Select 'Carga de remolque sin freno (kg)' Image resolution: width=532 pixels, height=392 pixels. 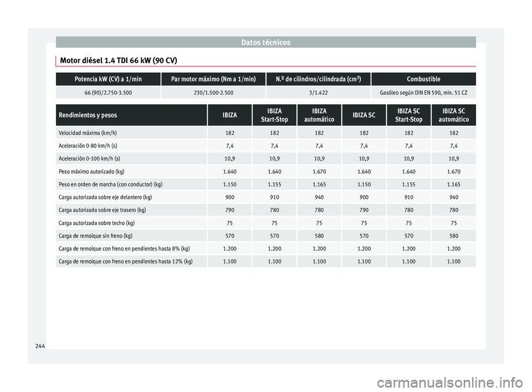pos(95,236)
